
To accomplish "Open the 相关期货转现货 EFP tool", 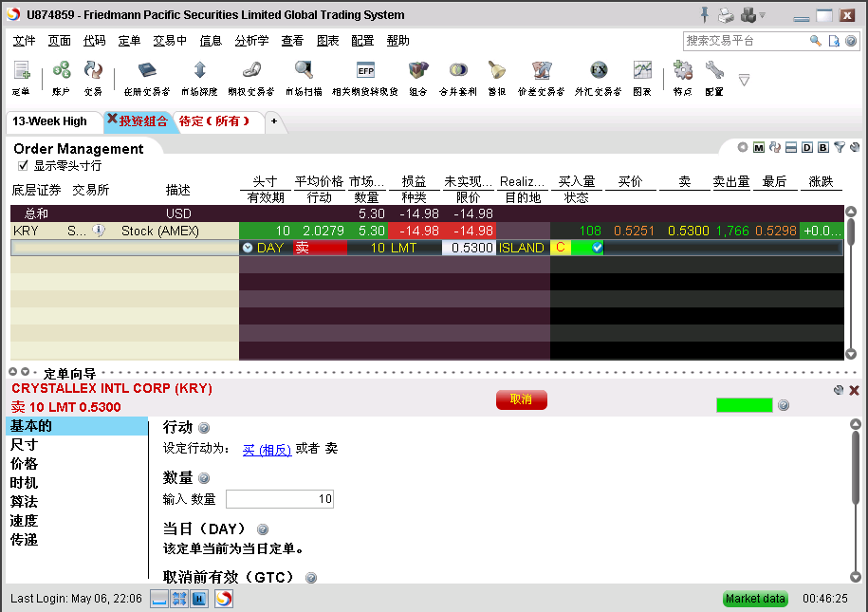I will click(x=365, y=71).
